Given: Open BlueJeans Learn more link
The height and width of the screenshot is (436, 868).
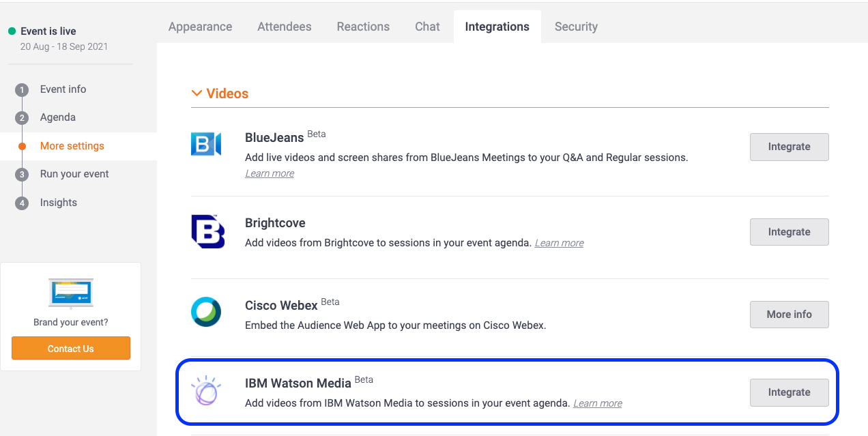Looking at the screenshot, I should (270, 173).
